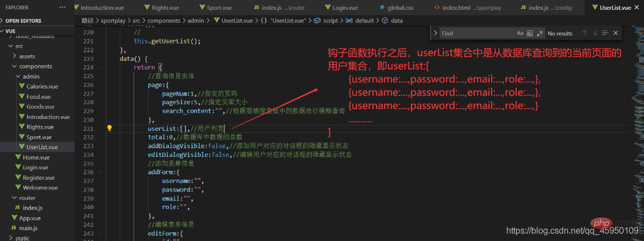Fold the data() block at line 223
Screen dimensions: 644x241
pyautogui.click(x=101, y=59)
